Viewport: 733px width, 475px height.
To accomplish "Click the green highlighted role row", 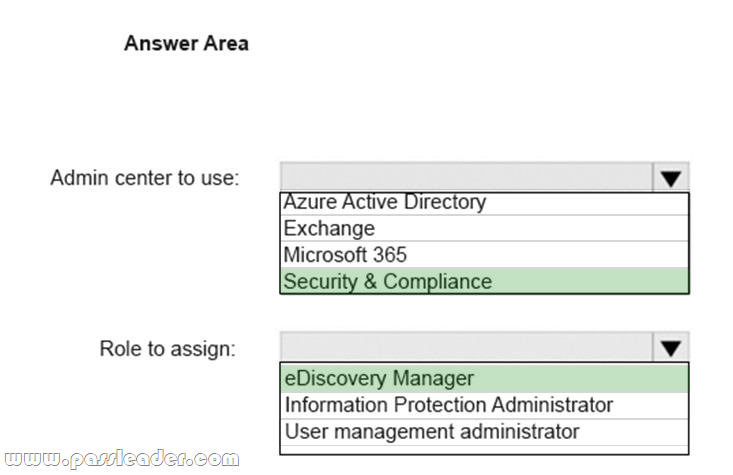I will tap(484, 378).
